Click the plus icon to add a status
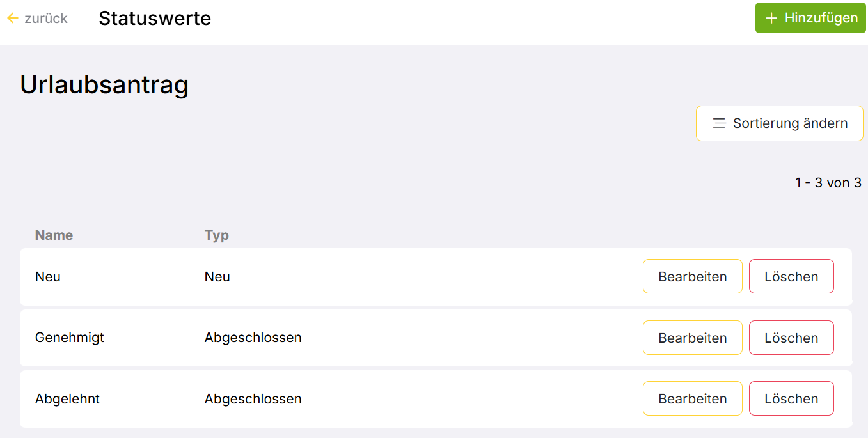The width and height of the screenshot is (868, 438). click(x=771, y=18)
